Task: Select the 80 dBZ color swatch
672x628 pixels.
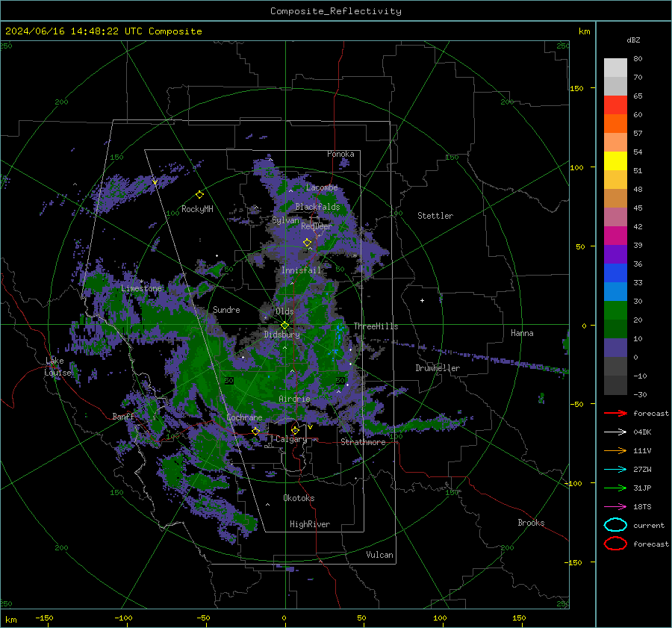Action: pos(615,68)
